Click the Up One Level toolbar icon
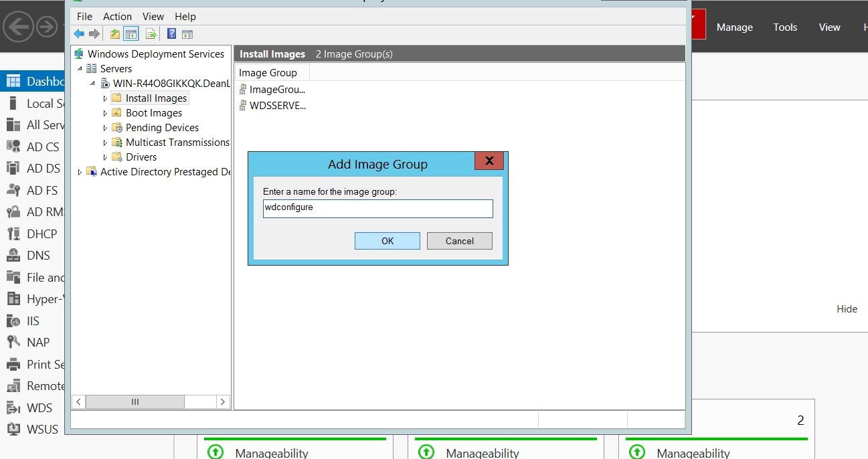The image size is (868, 459). (x=115, y=34)
